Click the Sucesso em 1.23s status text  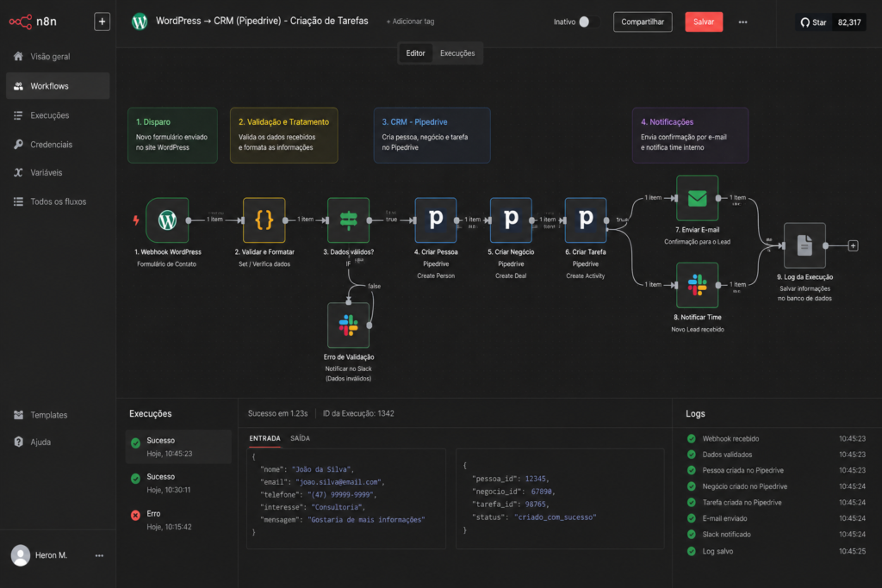278,413
